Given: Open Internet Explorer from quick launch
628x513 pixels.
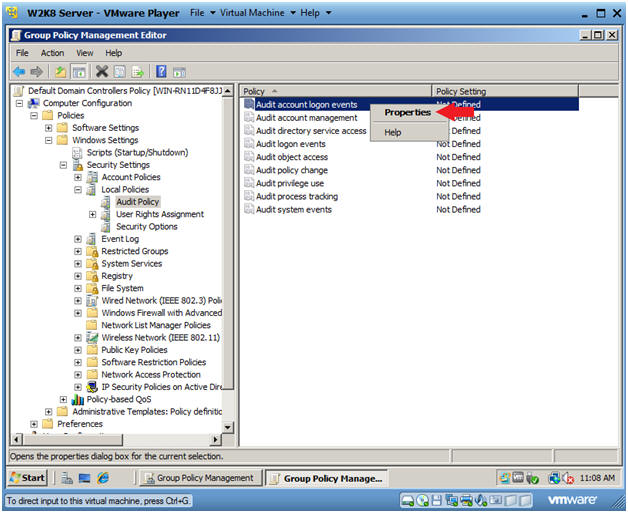Looking at the screenshot, I should (103, 478).
